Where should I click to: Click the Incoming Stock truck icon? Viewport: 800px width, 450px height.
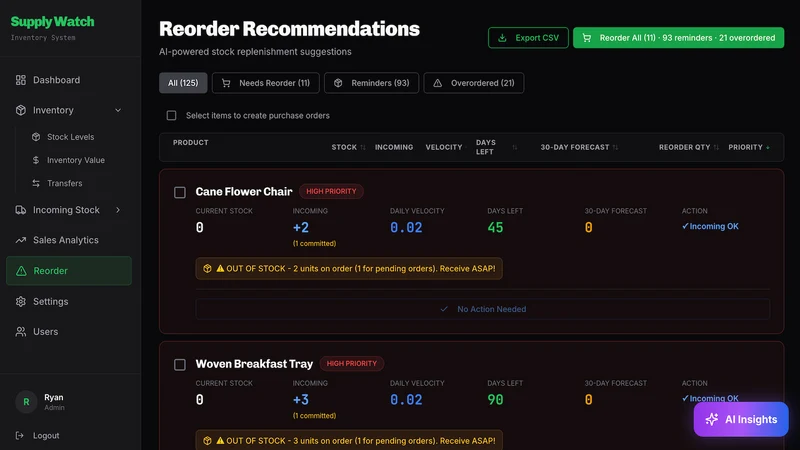click(x=21, y=210)
